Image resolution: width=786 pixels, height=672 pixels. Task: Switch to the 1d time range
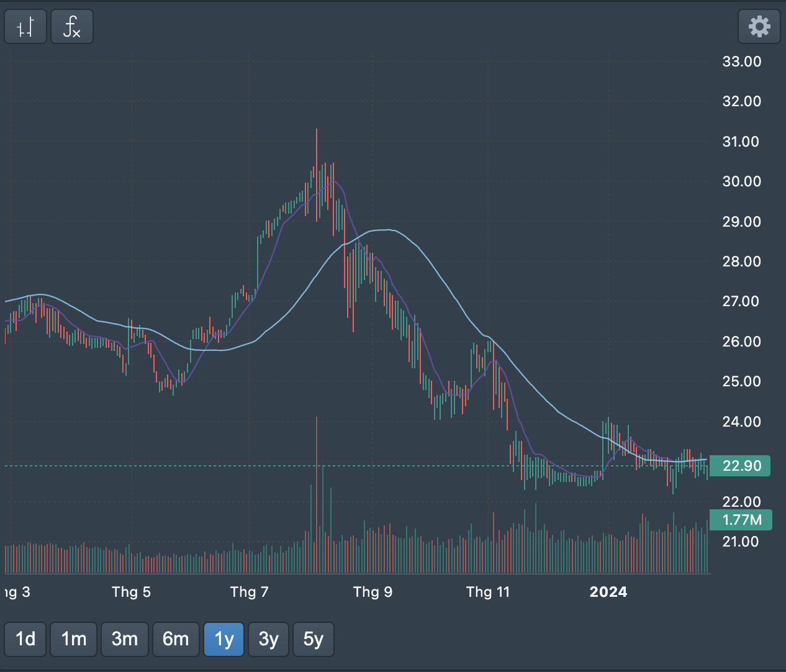tap(25, 639)
